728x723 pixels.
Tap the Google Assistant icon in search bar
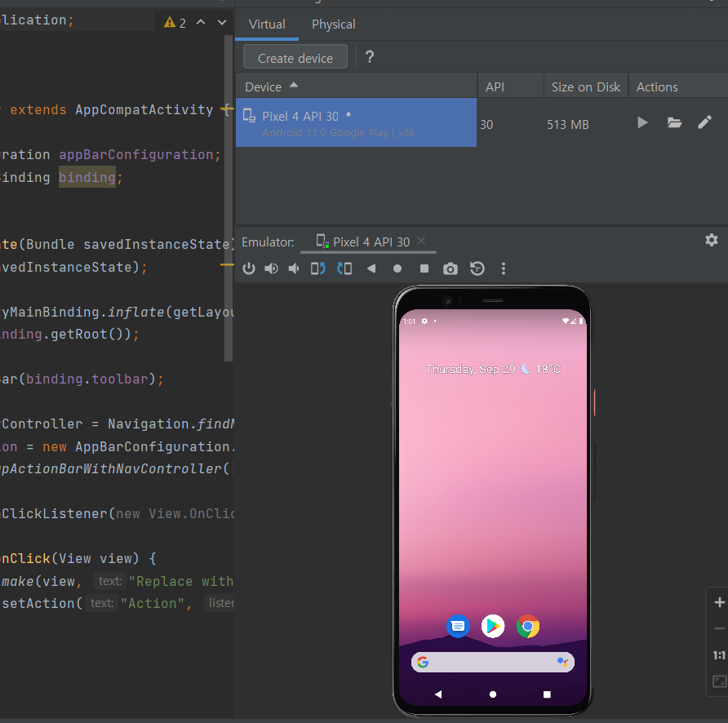pos(562,662)
